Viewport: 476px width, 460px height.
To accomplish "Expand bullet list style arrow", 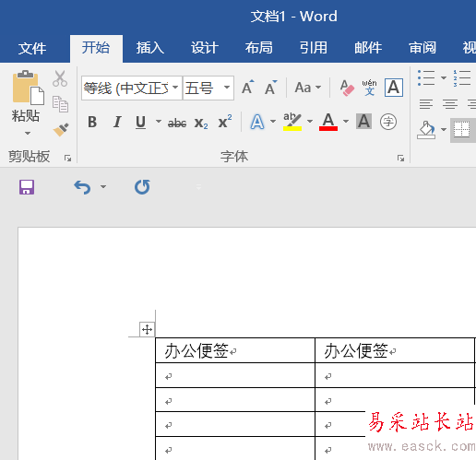I will [444, 77].
